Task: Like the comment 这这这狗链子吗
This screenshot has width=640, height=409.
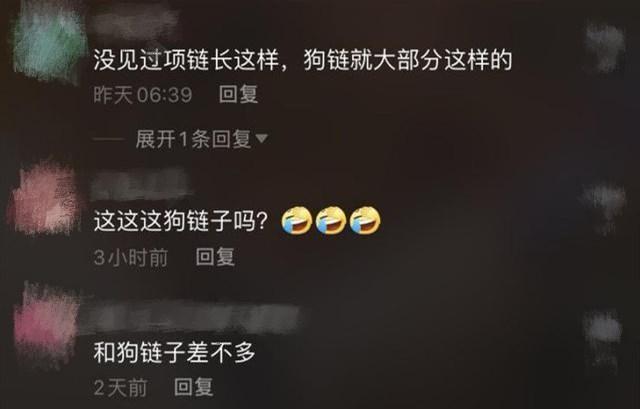Action: click(x=604, y=205)
